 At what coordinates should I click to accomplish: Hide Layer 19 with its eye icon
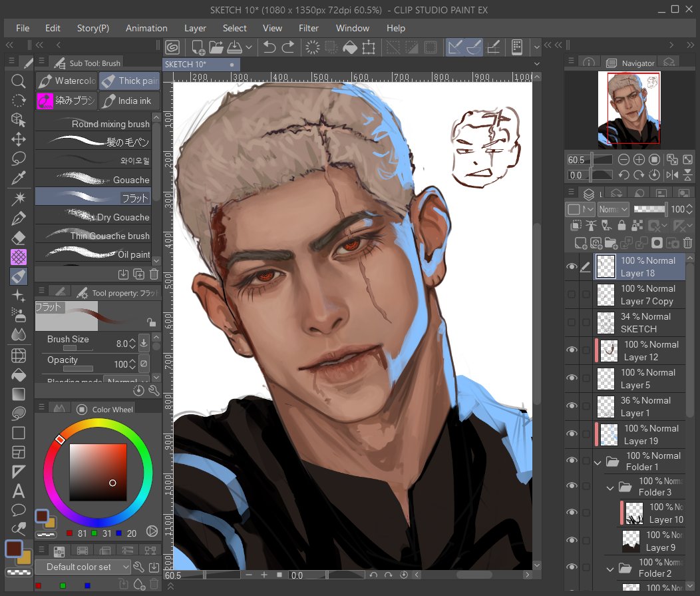572,434
